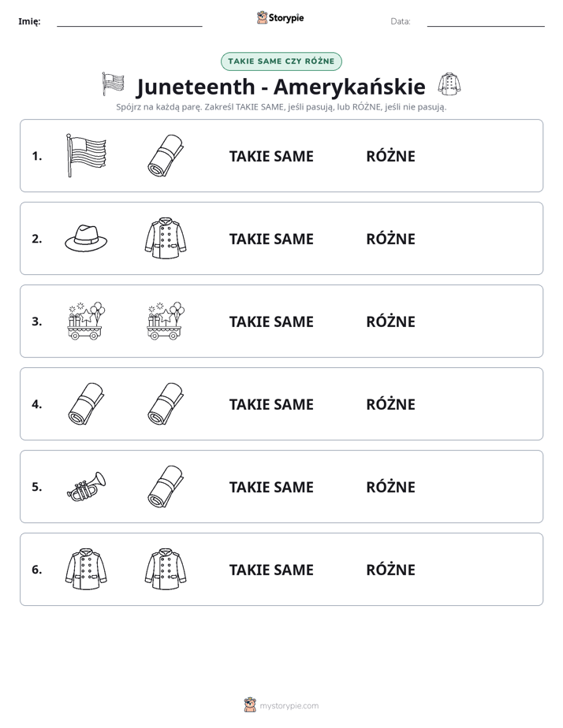Select RÓŻNE in row 1

click(390, 156)
